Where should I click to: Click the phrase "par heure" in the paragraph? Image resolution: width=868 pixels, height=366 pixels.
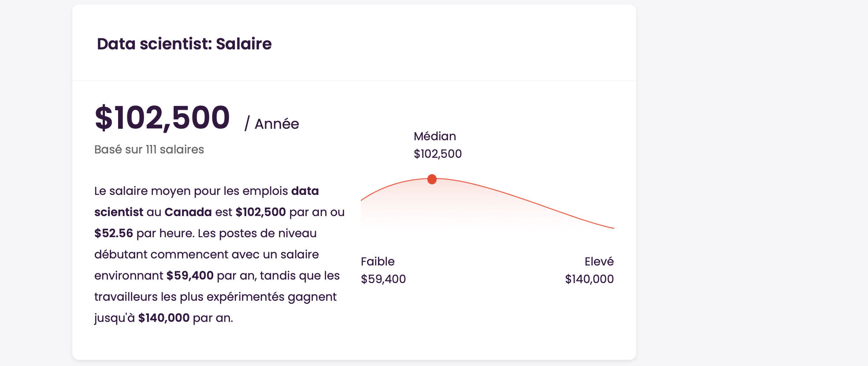[x=165, y=233]
